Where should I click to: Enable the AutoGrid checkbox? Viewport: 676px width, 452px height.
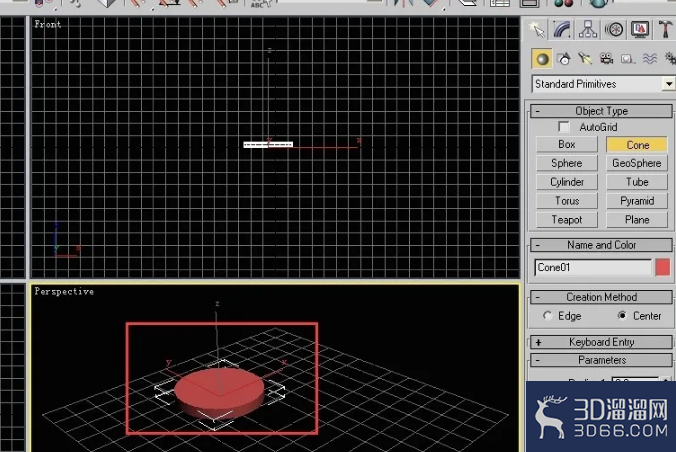(563, 127)
